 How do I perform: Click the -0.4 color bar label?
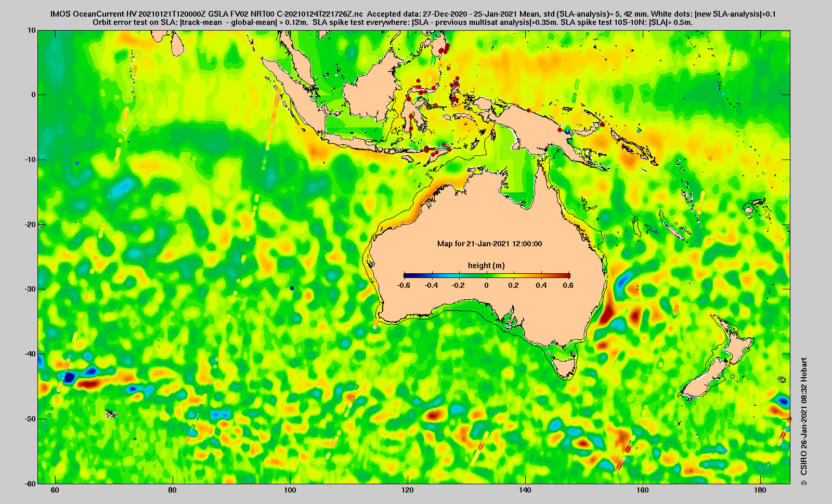click(x=431, y=285)
